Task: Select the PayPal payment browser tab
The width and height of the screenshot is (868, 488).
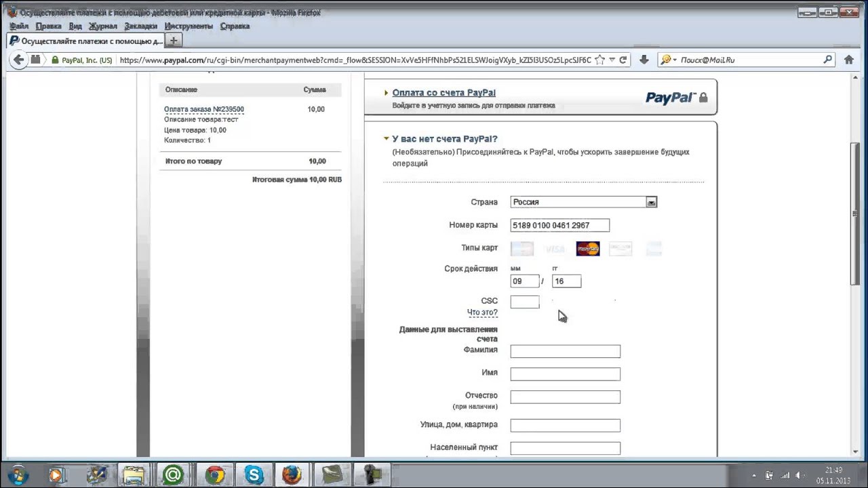Action: click(x=85, y=41)
